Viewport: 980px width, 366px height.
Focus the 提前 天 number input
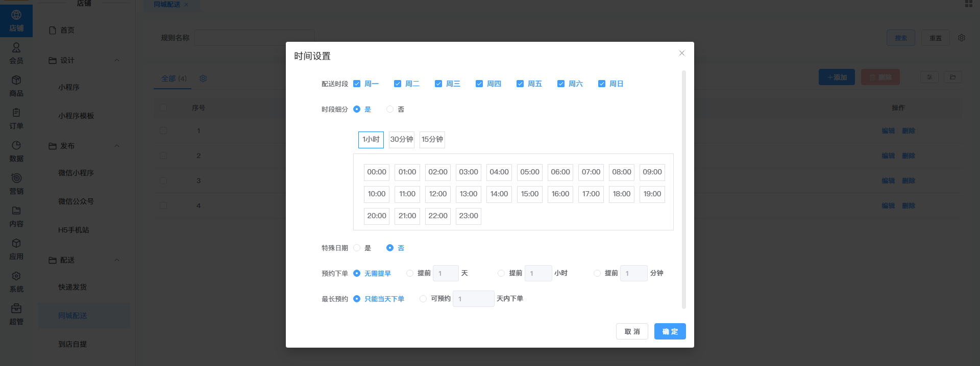coord(446,273)
